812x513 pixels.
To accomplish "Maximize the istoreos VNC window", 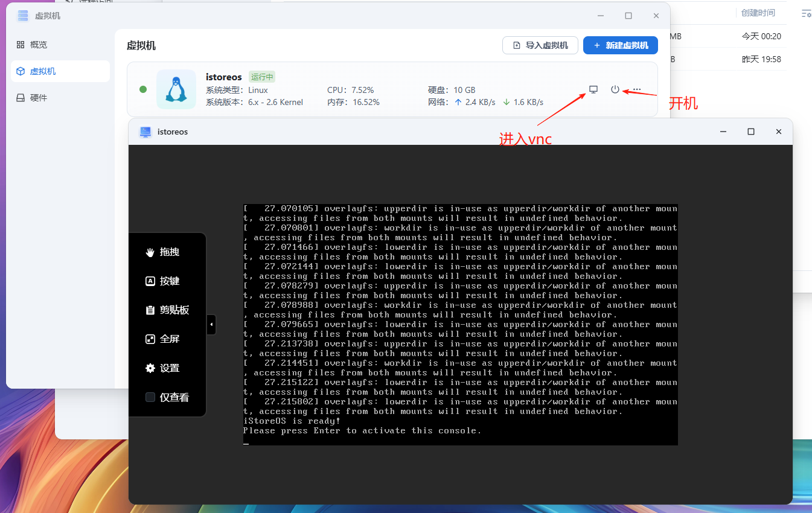I will [x=750, y=132].
